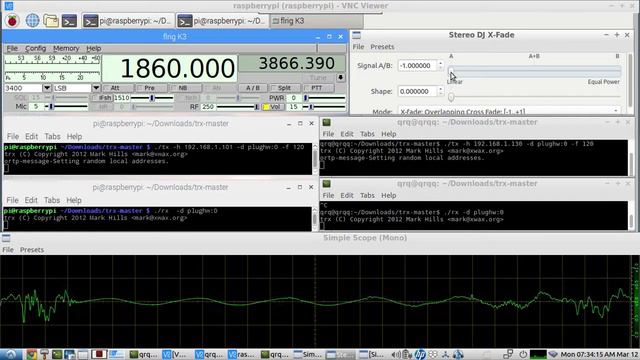The image size is (640, 360).
Task: Open flrig File menu
Action: tap(12, 48)
